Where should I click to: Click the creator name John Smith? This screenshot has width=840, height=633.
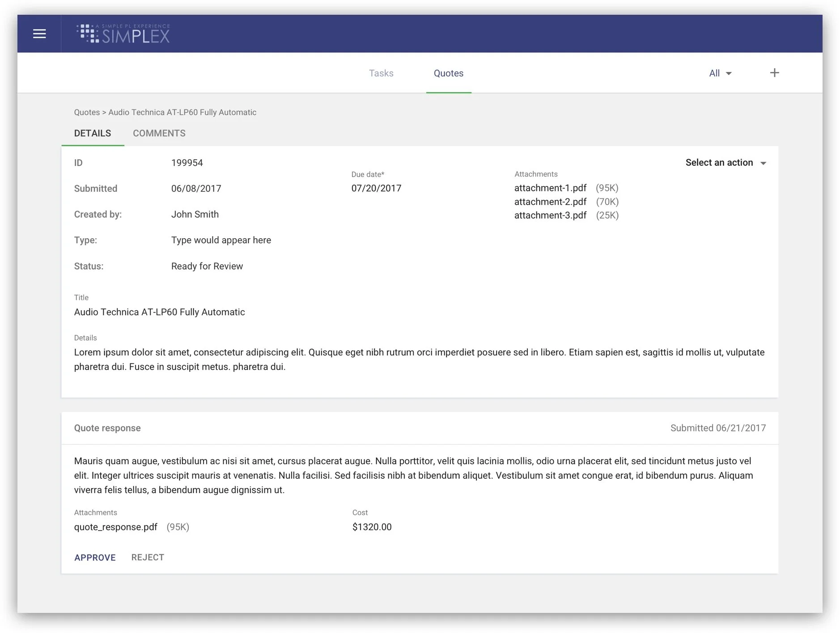coord(195,215)
